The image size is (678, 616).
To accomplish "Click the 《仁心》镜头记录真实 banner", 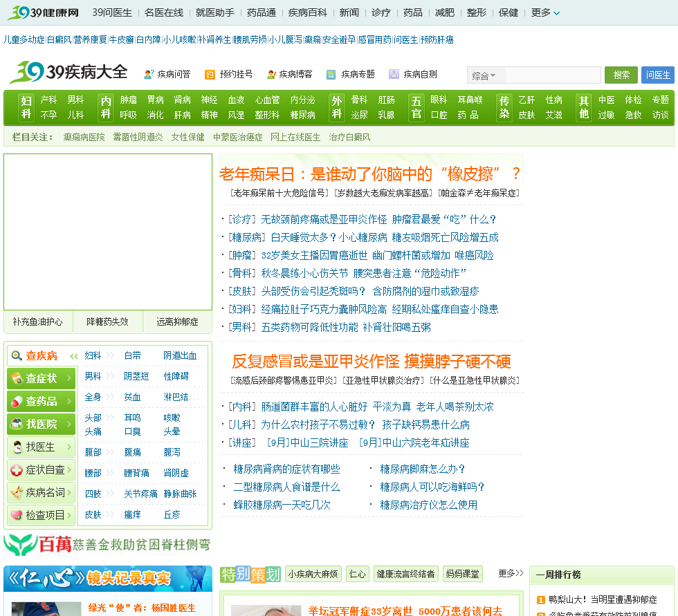I will coord(108,579).
